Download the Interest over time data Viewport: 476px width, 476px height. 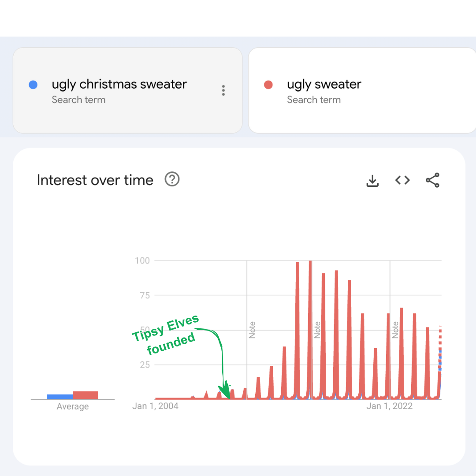point(372,180)
